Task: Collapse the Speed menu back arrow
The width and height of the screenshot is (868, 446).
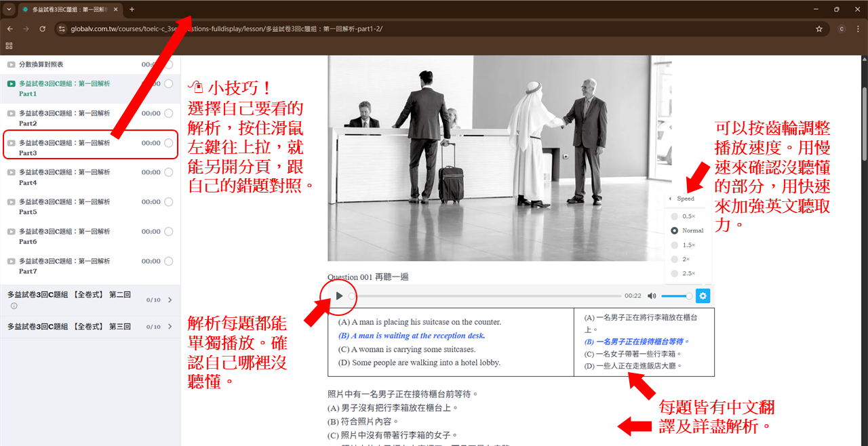Action: click(670, 199)
